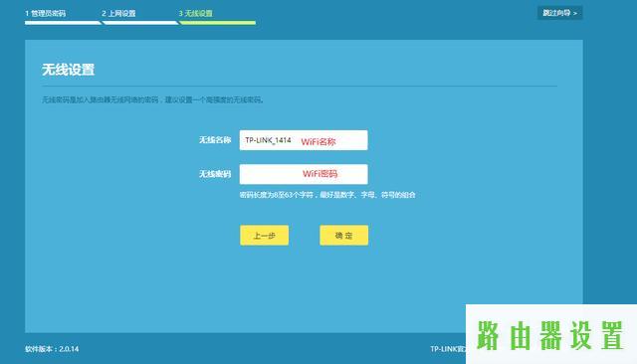The image size is (637, 364).
Task: Go to step 1 管理员密码
Action: [x=45, y=13]
